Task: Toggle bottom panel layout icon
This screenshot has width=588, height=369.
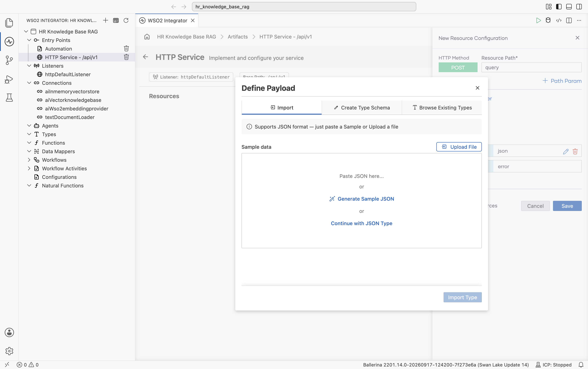Action: [x=569, y=7]
